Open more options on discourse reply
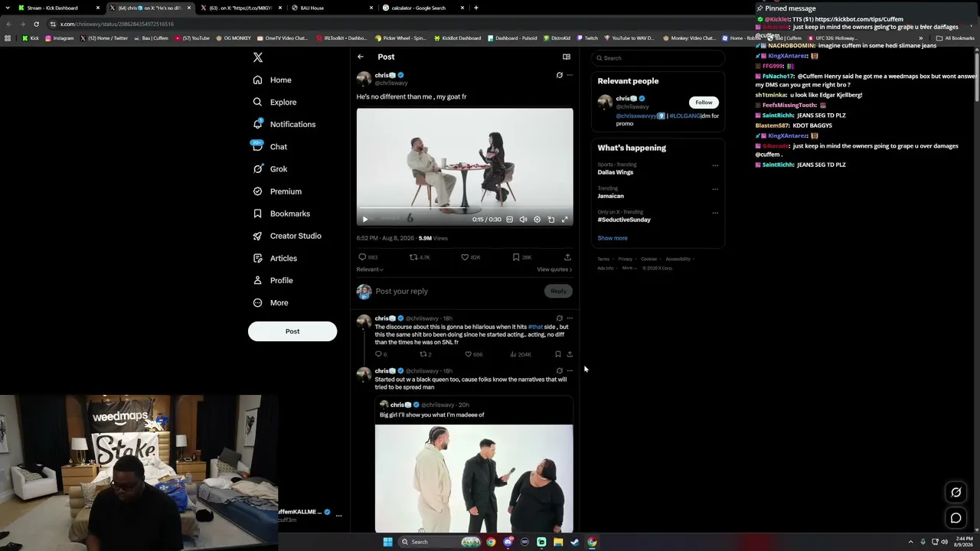 click(570, 318)
